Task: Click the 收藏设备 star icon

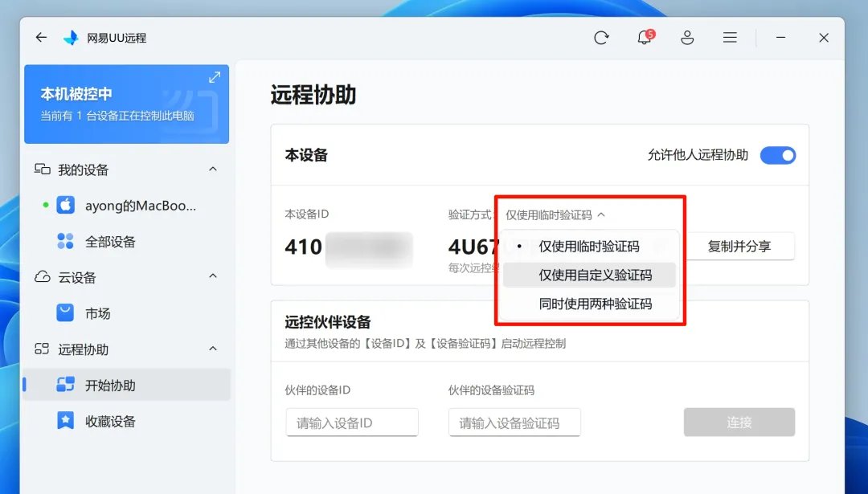Action: click(65, 420)
